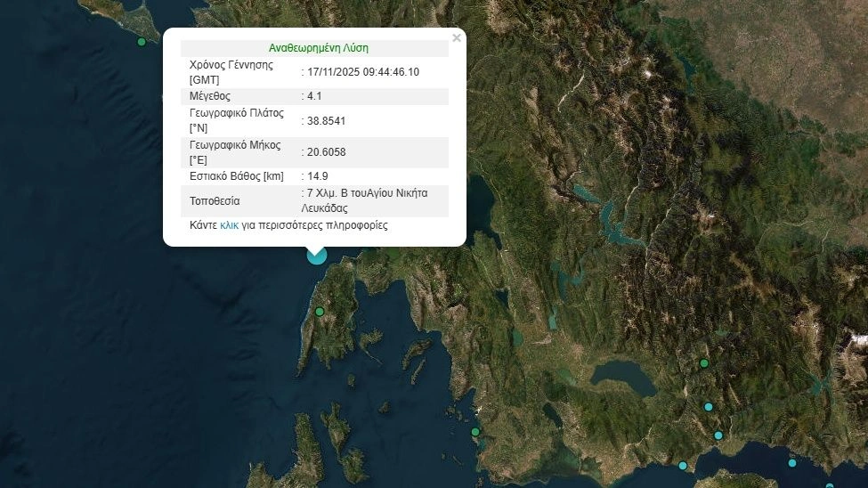This screenshot has width=868, height=488.
Task: Click the cyan marker directly below the inland green marker
Action: pyautogui.click(x=709, y=407)
